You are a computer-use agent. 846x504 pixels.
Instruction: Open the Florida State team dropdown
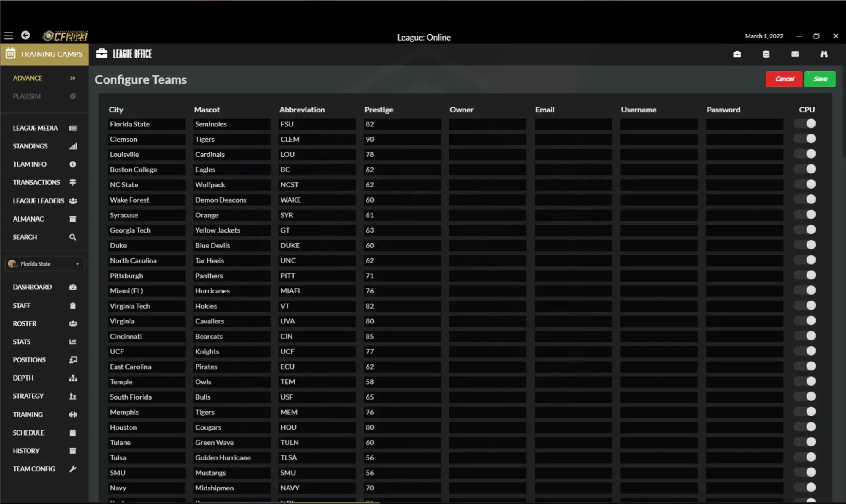click(44, 264)
